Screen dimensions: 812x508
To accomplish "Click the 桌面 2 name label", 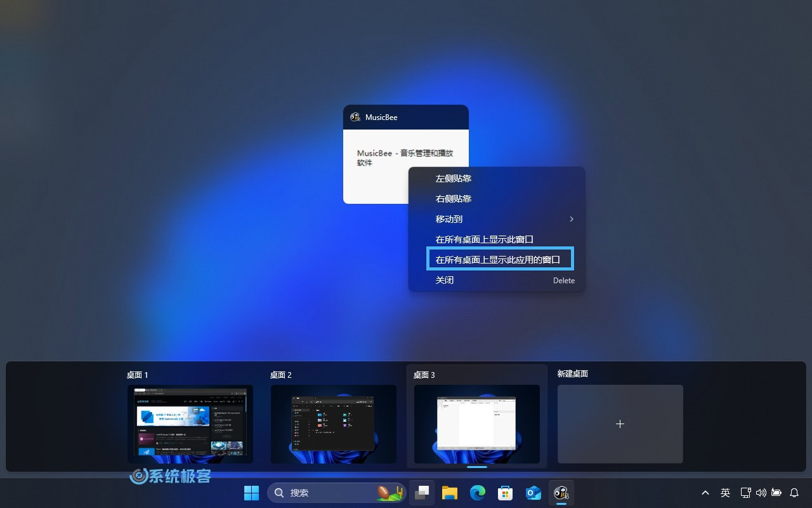I will click(x=281, y=375).
